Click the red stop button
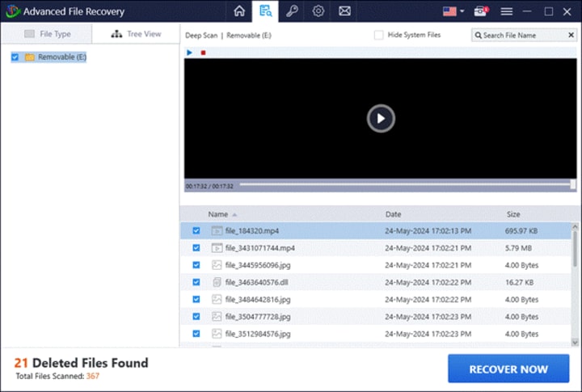582x392 pixels. [203, 53]
